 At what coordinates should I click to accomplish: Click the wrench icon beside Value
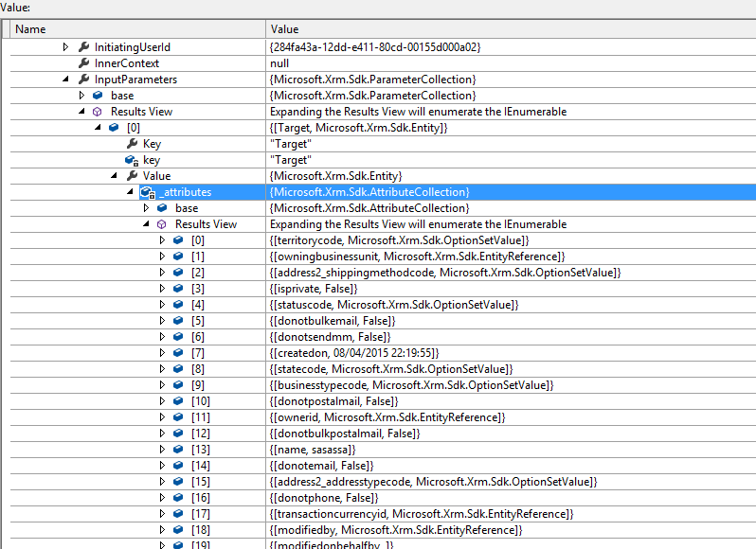132,176
